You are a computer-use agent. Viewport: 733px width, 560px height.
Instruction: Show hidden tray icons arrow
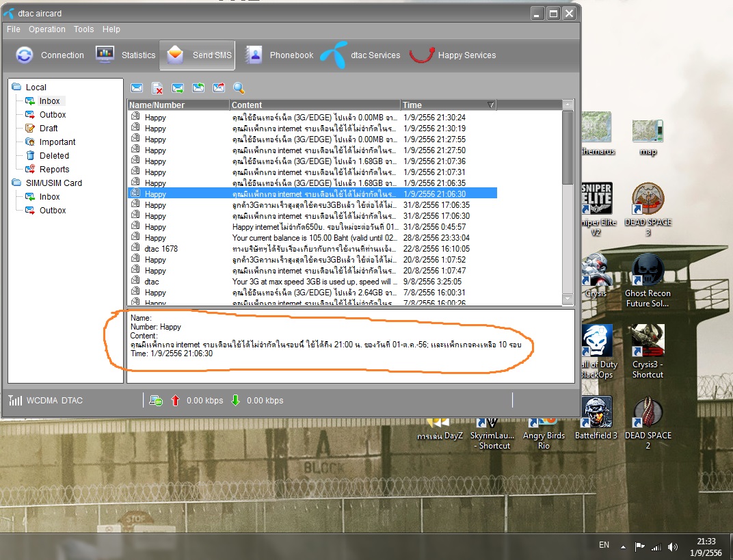[x=623, y=546]
